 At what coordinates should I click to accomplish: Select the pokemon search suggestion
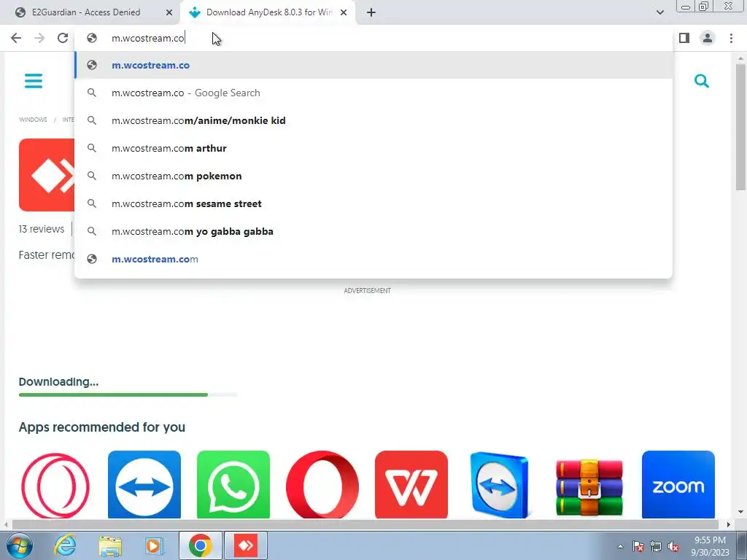tap(373, 176)
